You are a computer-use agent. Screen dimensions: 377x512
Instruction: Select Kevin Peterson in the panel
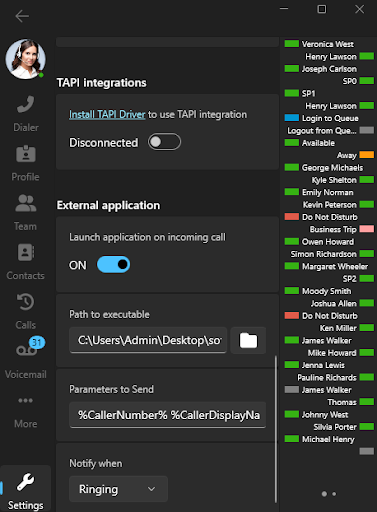click(338, 204)
